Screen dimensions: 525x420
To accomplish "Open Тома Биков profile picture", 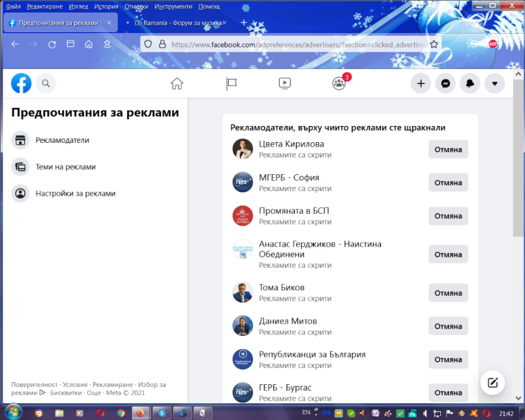I will coord(243,292).
